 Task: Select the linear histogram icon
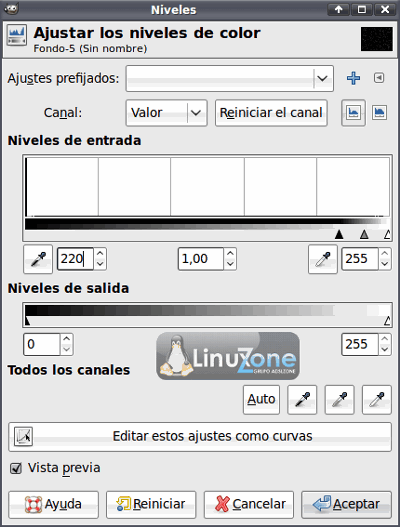[x=353, y=113]
